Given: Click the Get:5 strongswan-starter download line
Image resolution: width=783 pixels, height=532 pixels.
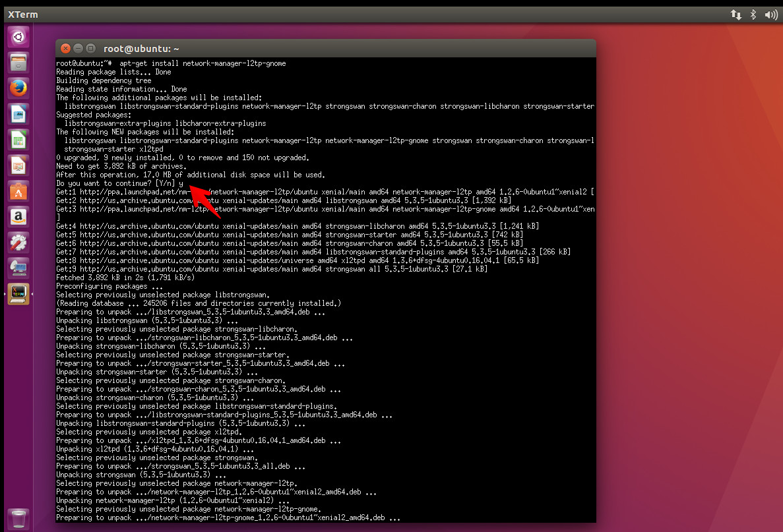Looking at the screenshot, I should (289, 235).
